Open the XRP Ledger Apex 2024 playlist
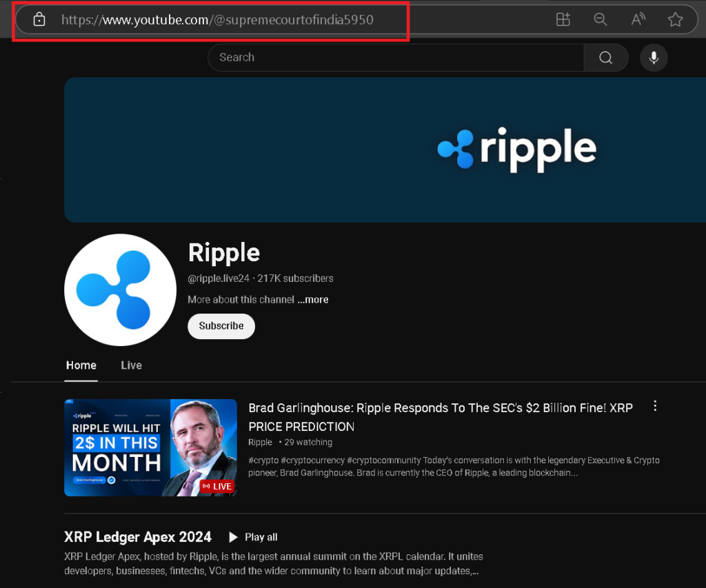The width and height of the screenshot is (706, 588). [x=137, y=537]
